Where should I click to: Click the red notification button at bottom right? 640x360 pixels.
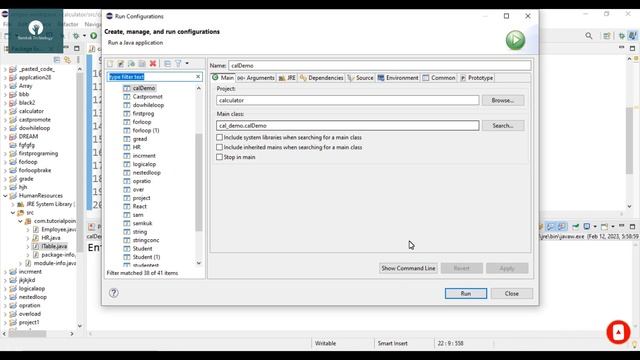tap(618, 332)
